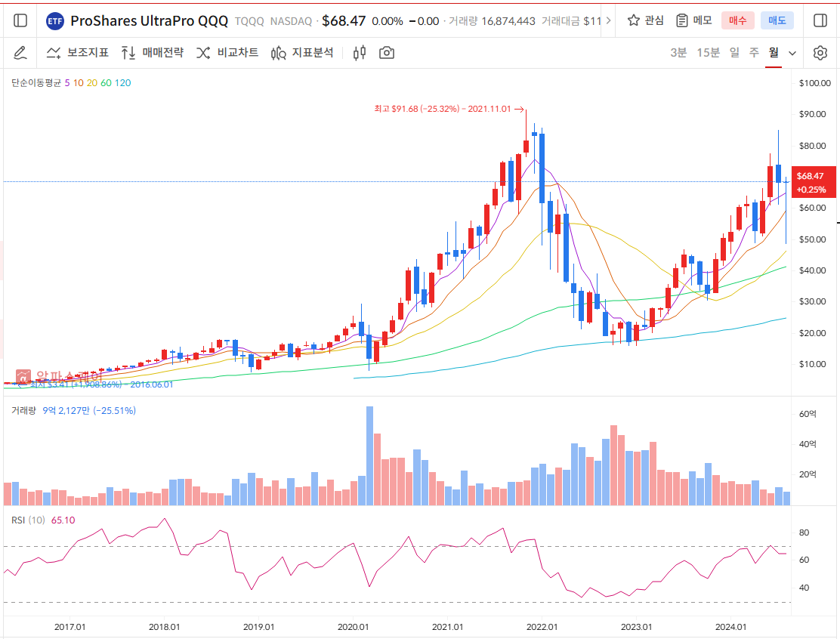Select the 5-period moving average value

tap(67, 82)
